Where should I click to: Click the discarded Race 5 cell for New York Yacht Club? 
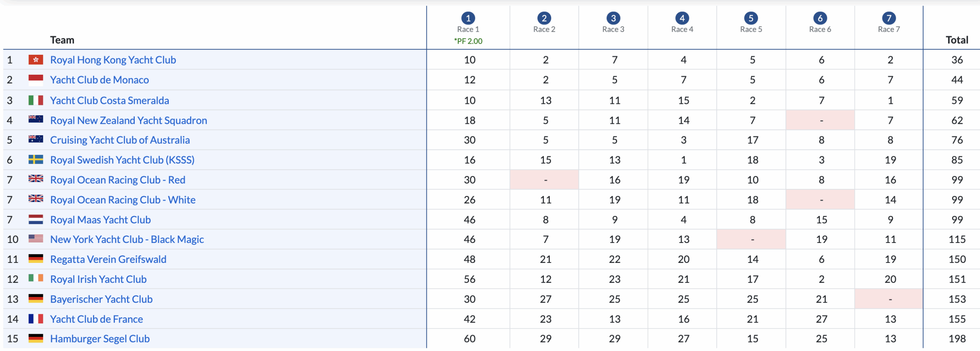coord(751,239)
